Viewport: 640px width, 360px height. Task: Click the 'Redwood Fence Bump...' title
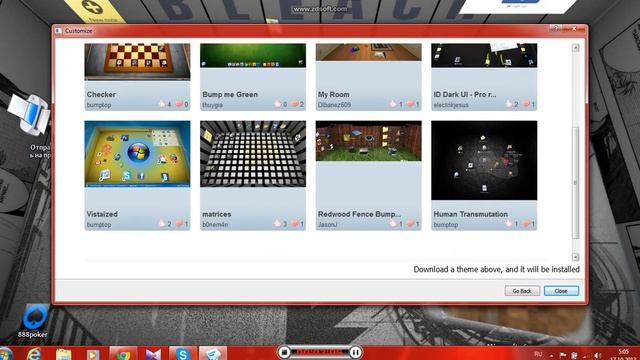click(359, 214)
